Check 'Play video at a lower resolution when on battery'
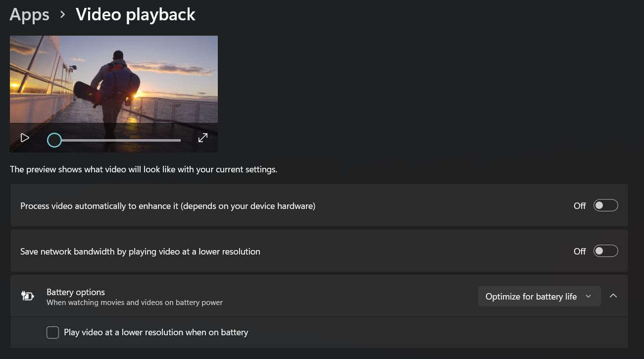 pyautogui.click(x=52, y=332)
